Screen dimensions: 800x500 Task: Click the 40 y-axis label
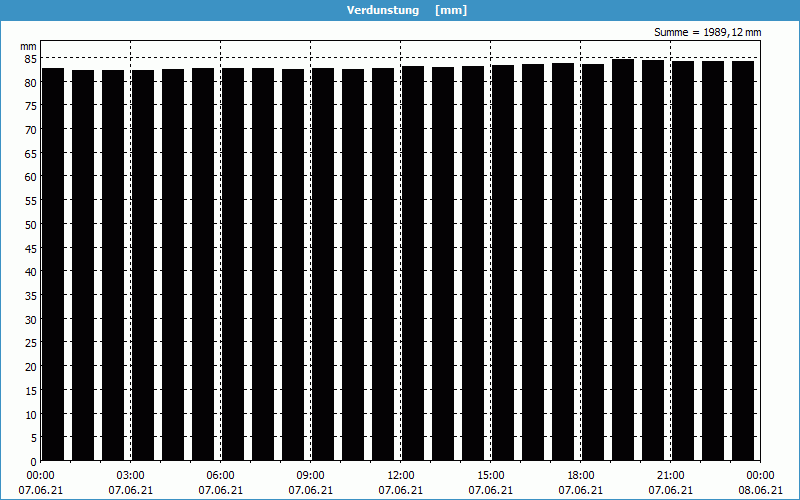coord(31,272)
